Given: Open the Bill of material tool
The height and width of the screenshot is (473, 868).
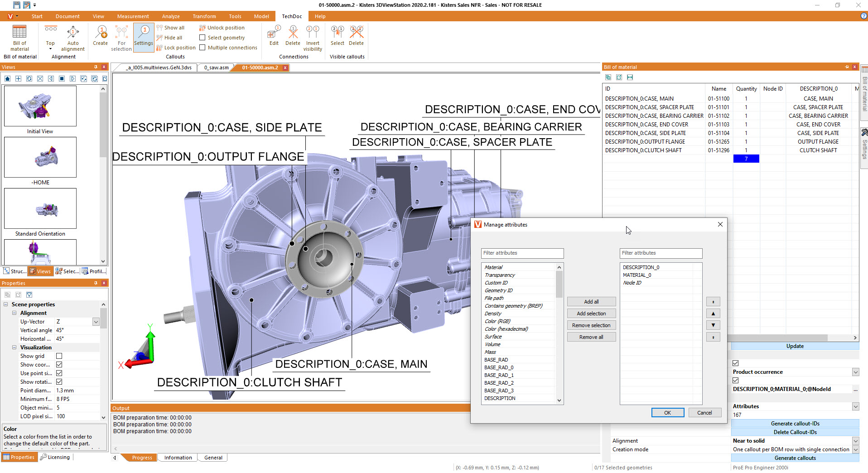Looking at the screenshot, I should click(19, 38).
